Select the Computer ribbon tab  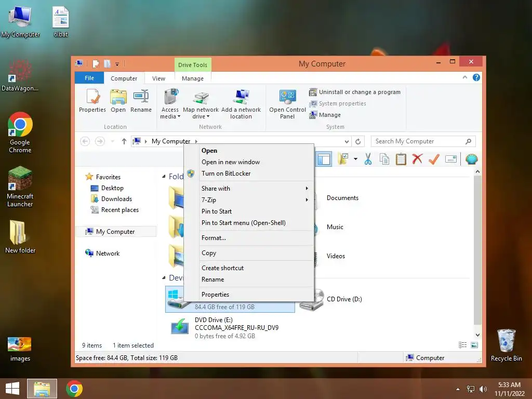point(124,78)
